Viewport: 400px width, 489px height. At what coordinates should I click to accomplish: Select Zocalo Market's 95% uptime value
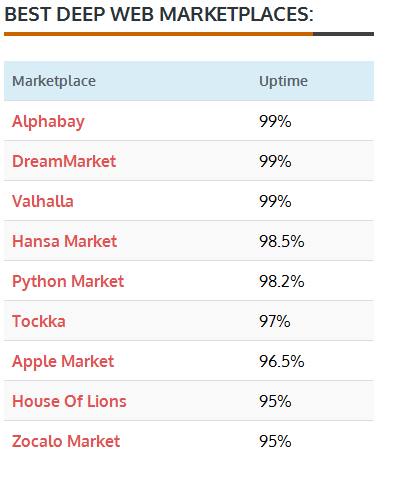coord(275,441)
